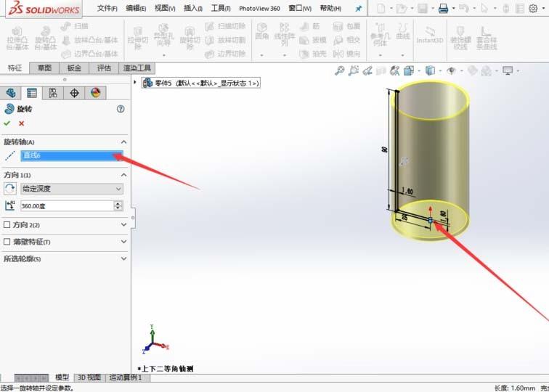Open the FeatureManager design tree tab
This screenshot has width=549, height=392.
point(10,93)
